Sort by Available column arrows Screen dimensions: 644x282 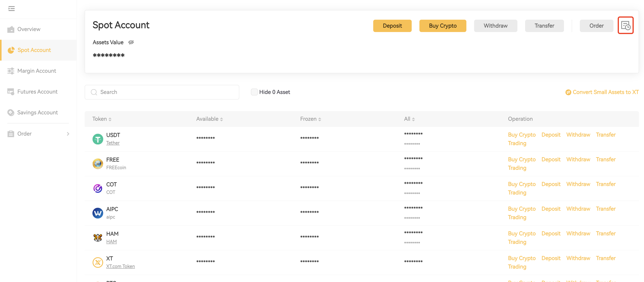pos(221,119)
